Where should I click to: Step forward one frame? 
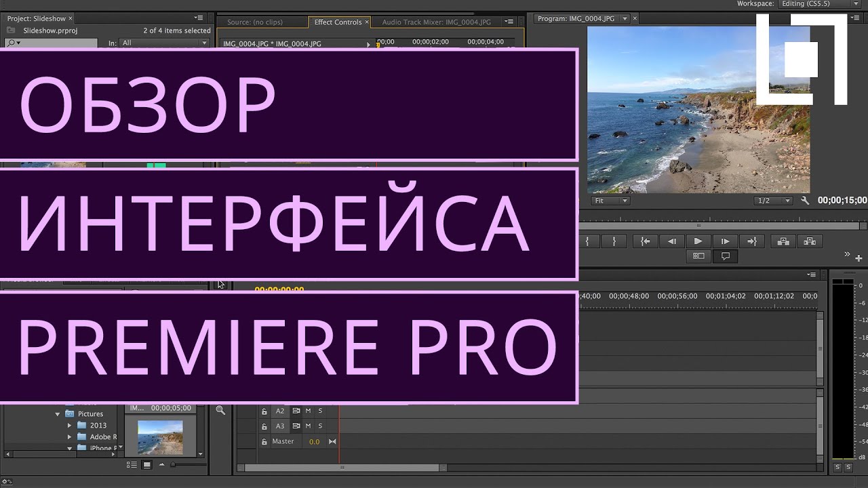pos(725,241)
